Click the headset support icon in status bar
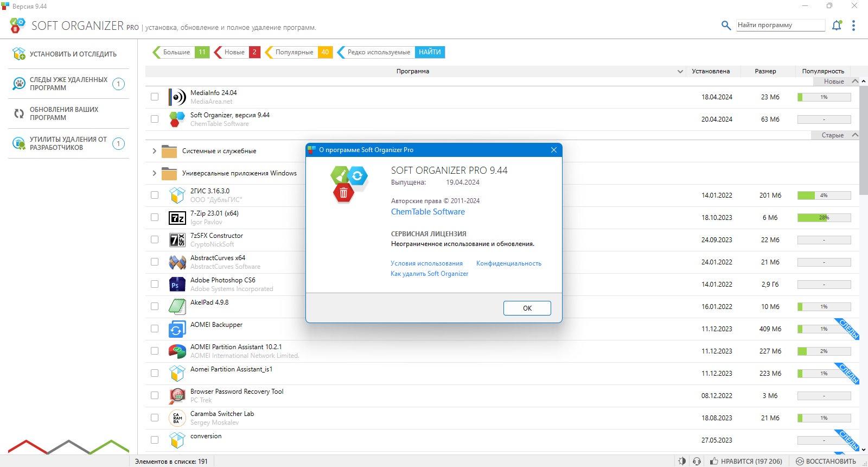868x467 pixels. coord(697,461)
